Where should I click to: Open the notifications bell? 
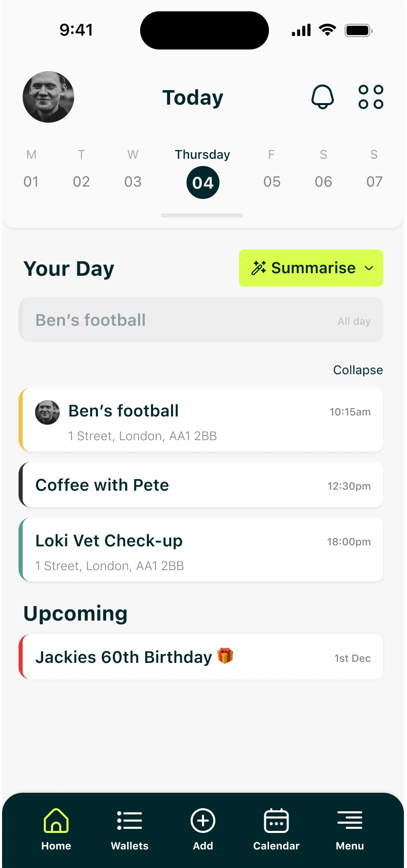pos(323,97)
